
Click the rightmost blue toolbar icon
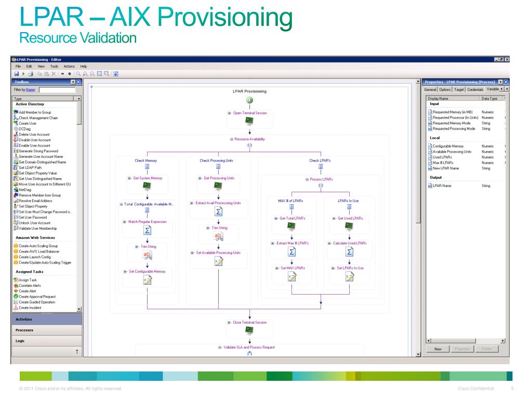[115, 74]
